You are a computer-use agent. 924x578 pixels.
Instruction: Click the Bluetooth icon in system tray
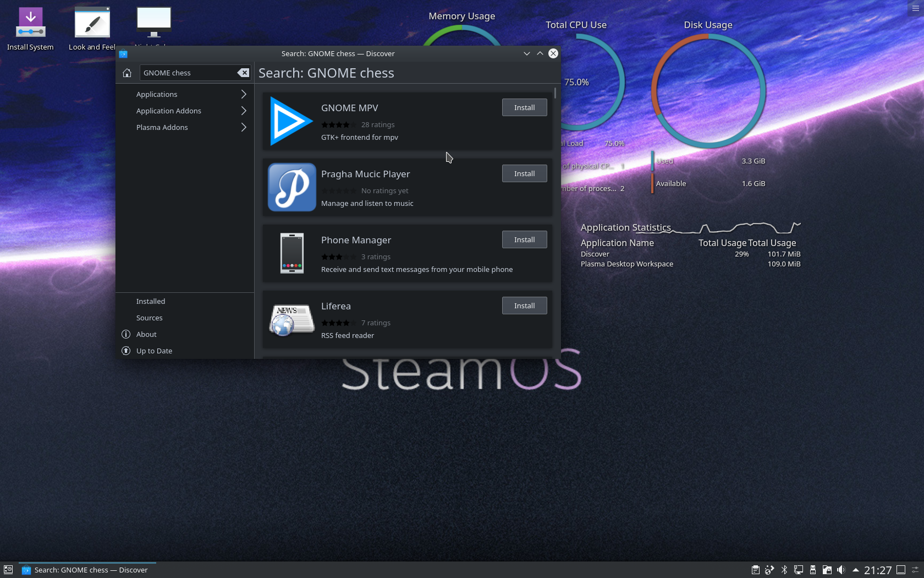(784, 570)
